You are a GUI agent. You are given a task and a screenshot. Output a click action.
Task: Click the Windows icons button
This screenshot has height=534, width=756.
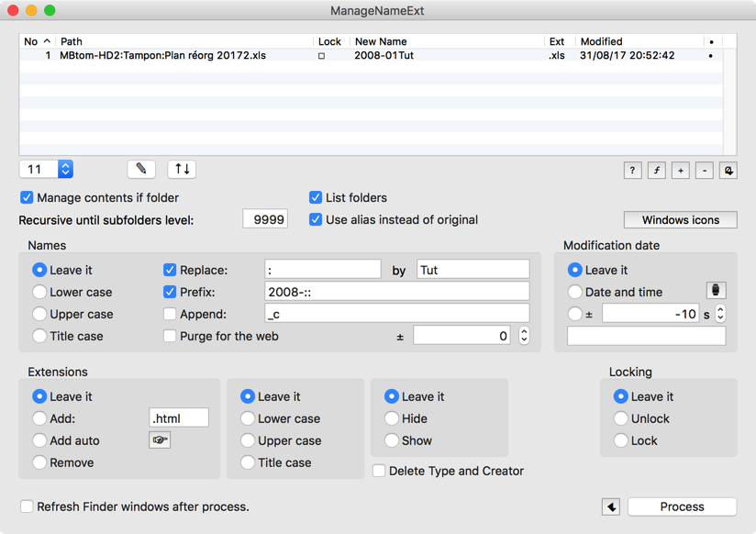tap(680, 220)
